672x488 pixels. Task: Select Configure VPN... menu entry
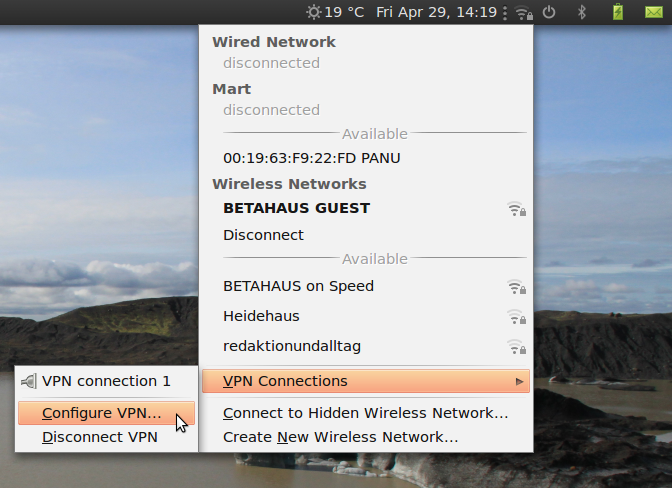101,413
